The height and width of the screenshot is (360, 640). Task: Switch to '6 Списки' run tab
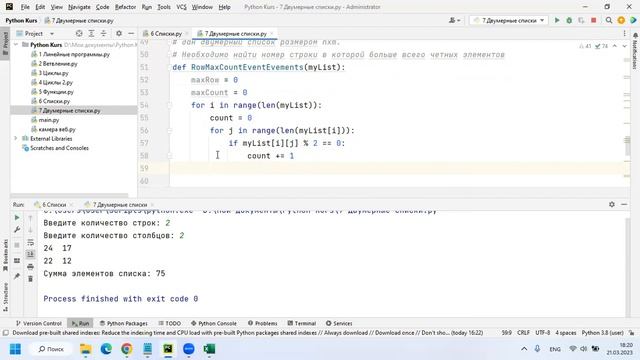53,204
